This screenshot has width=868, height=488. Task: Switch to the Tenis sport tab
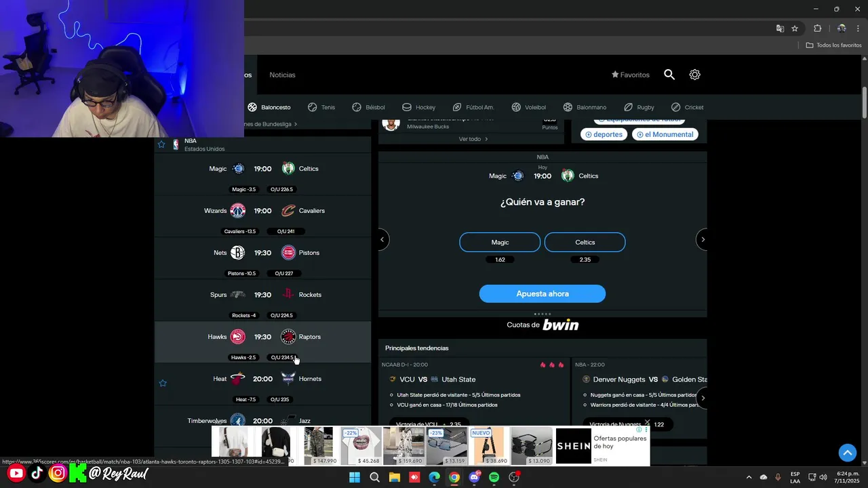pos(321,107)
